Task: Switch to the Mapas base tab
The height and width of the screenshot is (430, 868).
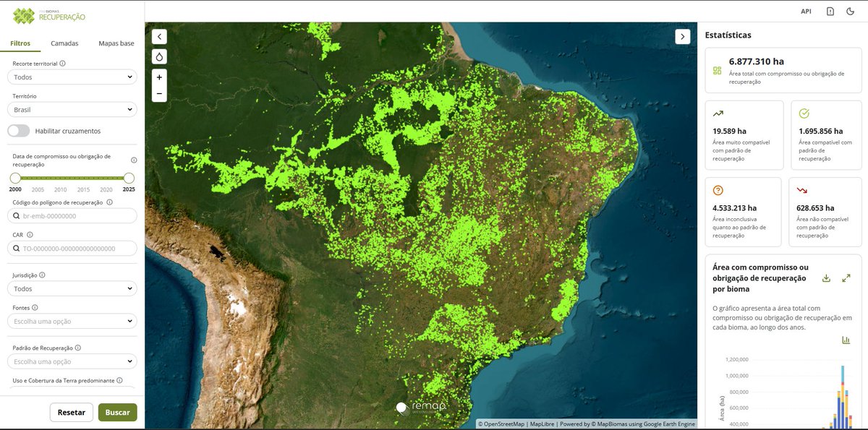Action: tap(116, 43)
